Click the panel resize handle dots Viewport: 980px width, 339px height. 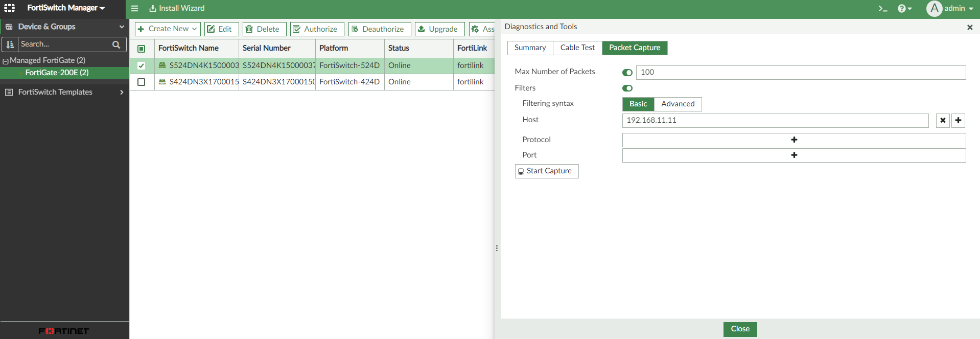497,248
